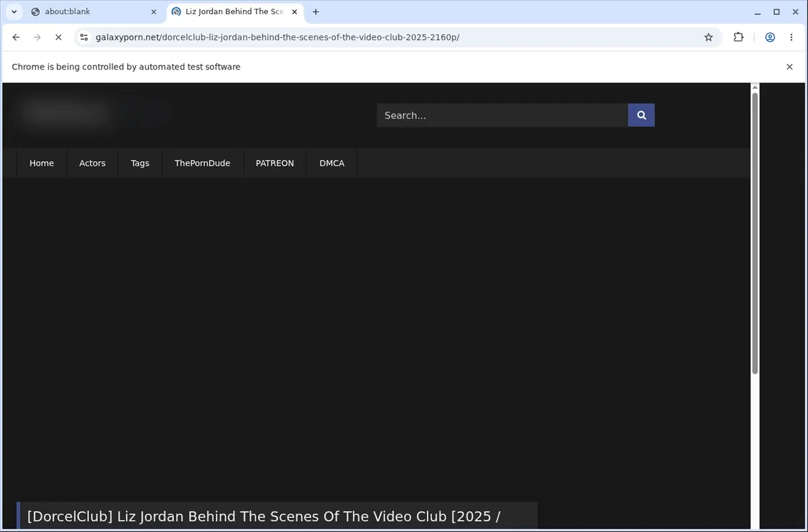Close the Liz Jordan tab
Screen dimensions: 808x532
(x=294, y=11)
